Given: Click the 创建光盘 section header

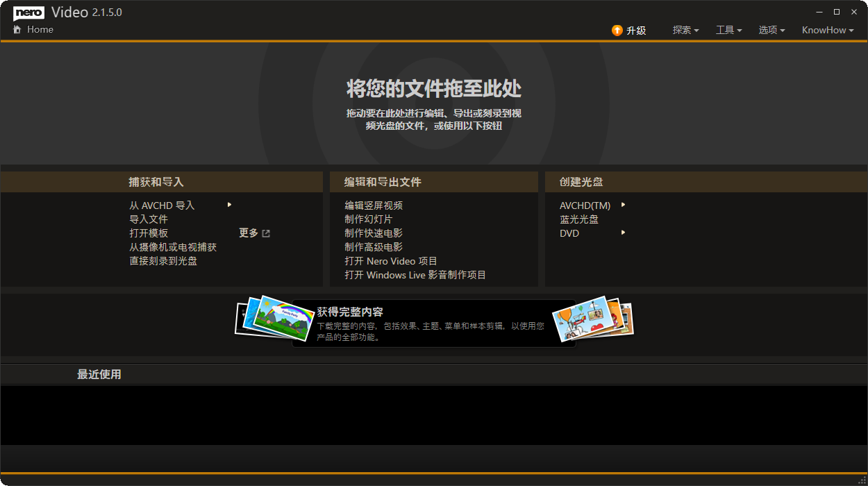Looking at the screenshot, I should [581, 182].
